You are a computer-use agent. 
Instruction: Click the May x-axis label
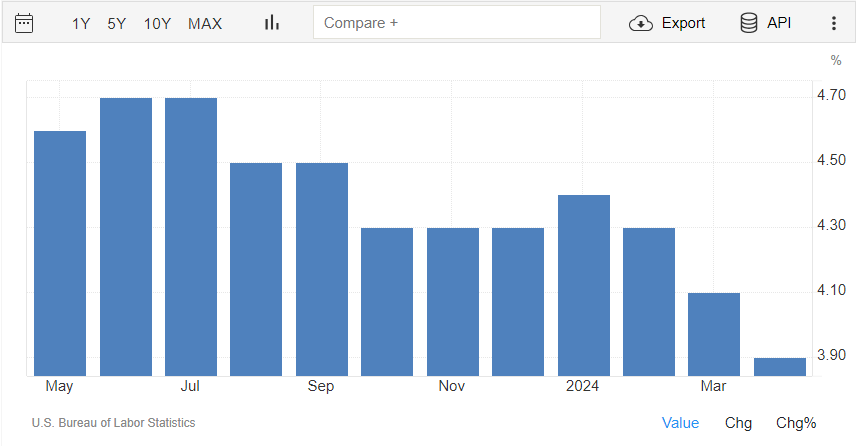(59, 386)
